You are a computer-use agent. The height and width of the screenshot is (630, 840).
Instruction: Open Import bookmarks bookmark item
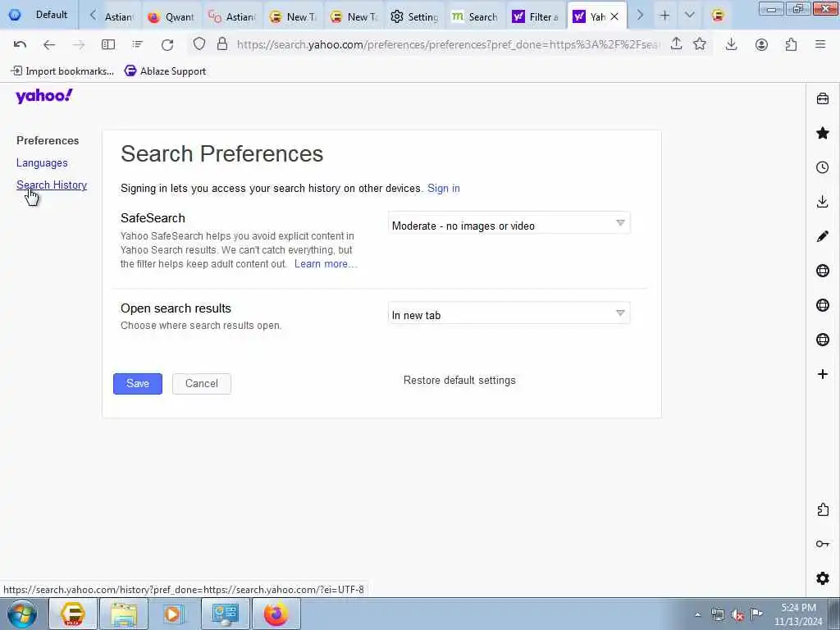click(x=62, y=71)
